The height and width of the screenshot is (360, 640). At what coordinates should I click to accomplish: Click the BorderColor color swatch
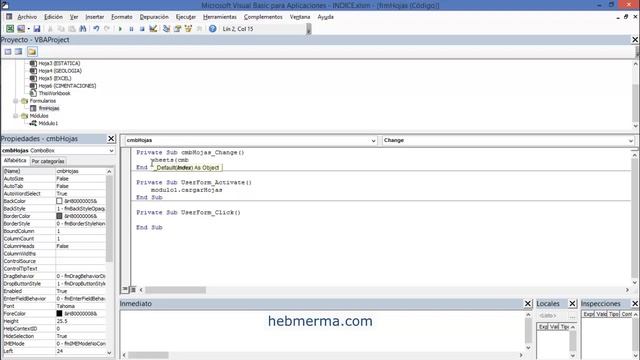59,216
